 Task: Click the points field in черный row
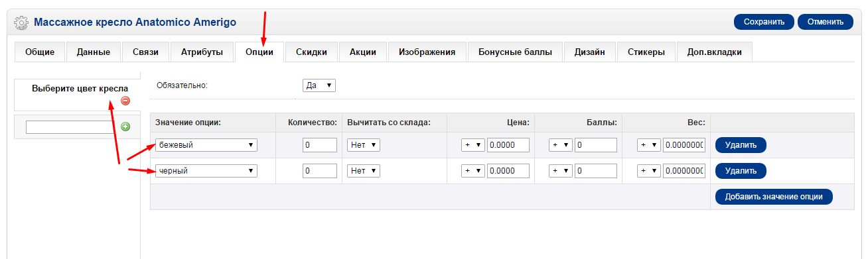coord(596,171)
